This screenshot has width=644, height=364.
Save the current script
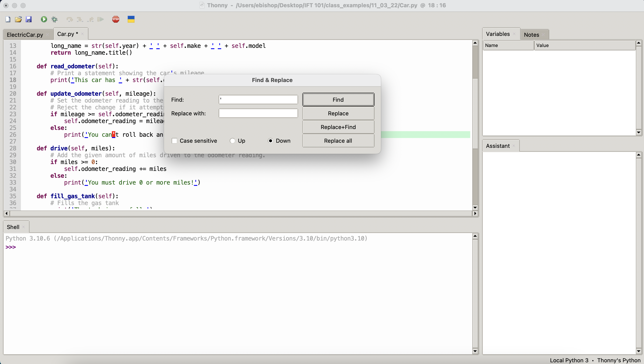29,19
